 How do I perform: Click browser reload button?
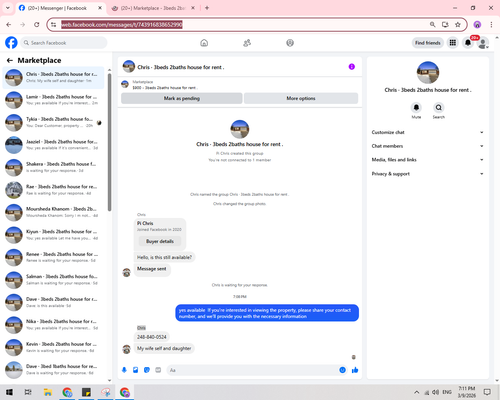pos(37,24)
